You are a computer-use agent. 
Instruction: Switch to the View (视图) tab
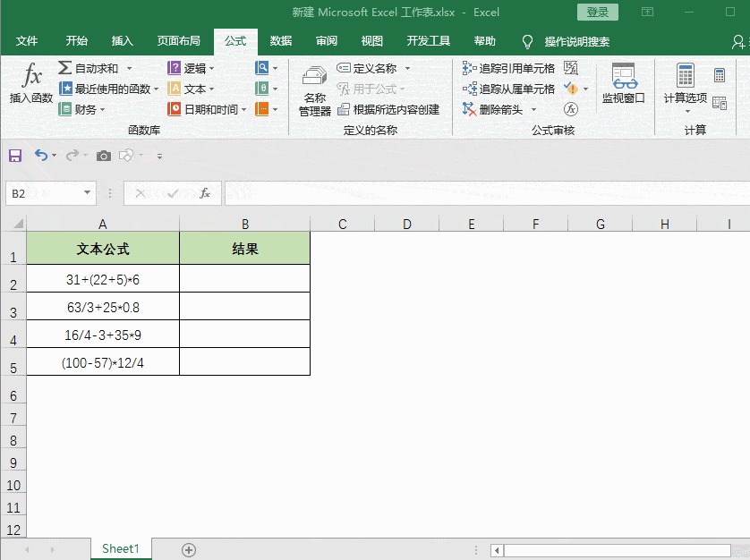[x=372, y=41]
